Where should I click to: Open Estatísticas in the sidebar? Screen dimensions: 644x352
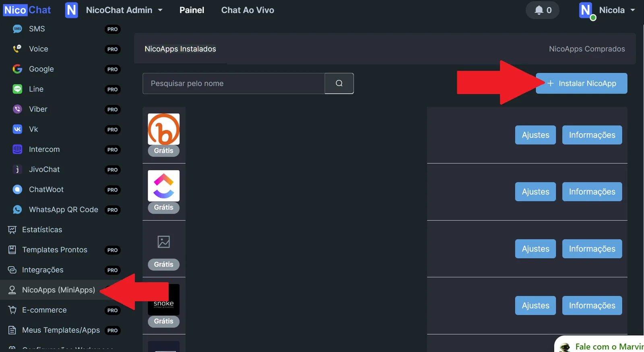[42, 230]
